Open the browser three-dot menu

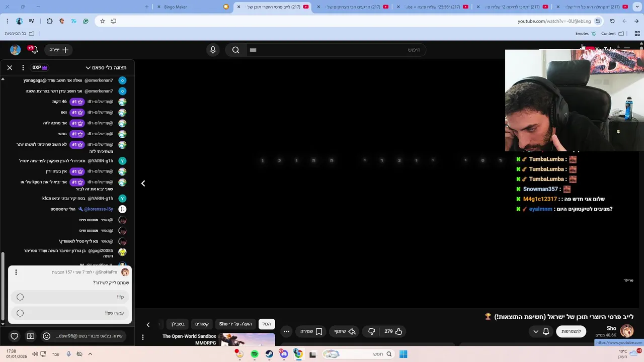click(x=7, y=21)
